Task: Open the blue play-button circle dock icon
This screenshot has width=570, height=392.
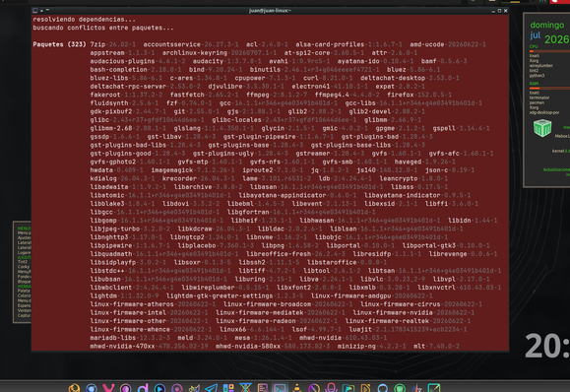Action: pos(159,388)
